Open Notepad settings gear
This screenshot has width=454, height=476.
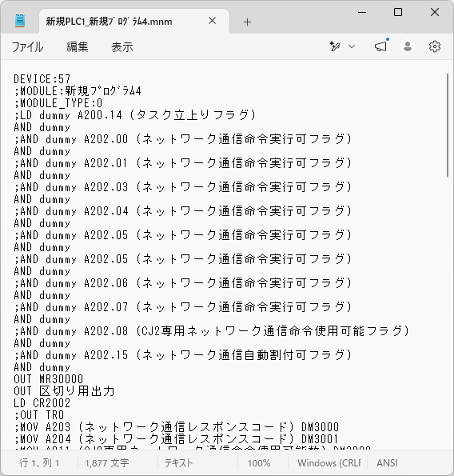[435, 46]
